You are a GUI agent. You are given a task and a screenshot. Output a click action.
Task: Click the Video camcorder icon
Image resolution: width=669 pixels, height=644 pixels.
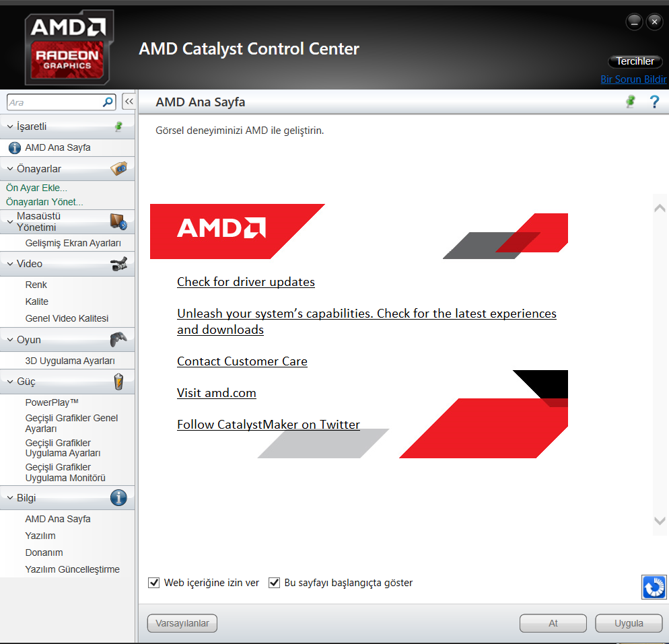pos(118,264)
